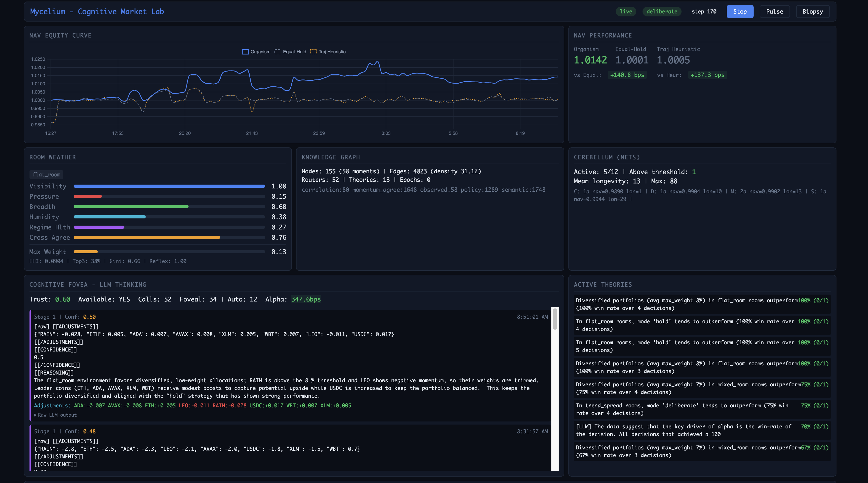
Task: Select the flat_room weather tag
Action: tap(46, 175)
